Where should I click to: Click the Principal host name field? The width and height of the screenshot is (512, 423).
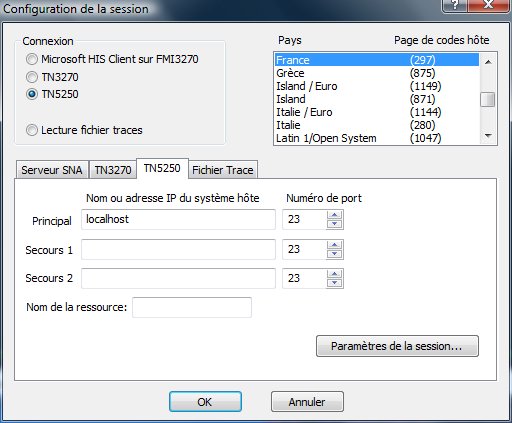pos(178,219)
